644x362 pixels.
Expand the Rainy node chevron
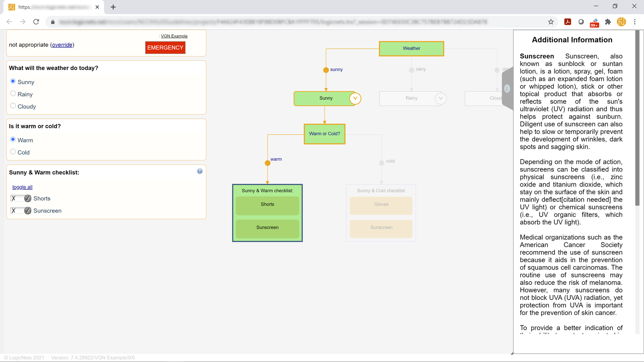(441, 98)
